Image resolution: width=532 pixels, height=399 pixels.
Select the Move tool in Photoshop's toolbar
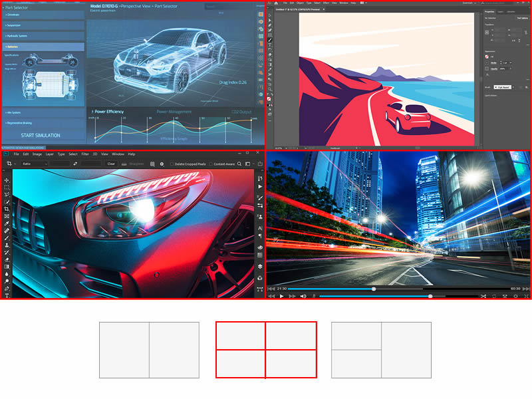pyautogui.click(x=7, y=180)
